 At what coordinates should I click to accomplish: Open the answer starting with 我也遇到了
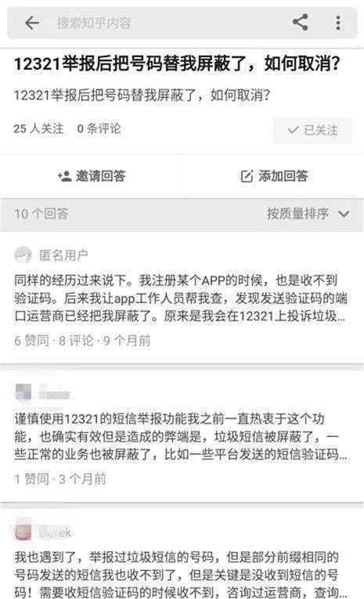pyautogui.click(x=181, y=575)
